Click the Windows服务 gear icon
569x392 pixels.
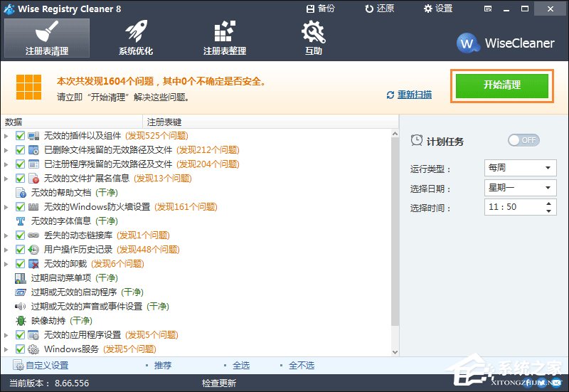point(33,349)
